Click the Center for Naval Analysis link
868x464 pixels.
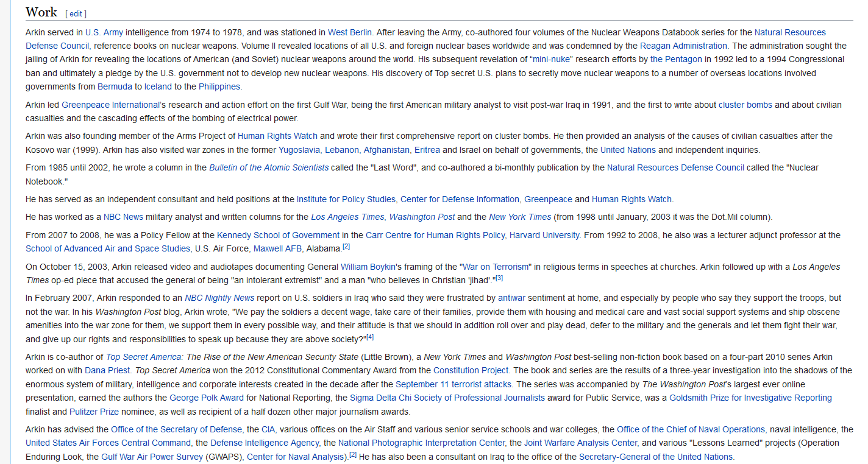pos(296,457)
